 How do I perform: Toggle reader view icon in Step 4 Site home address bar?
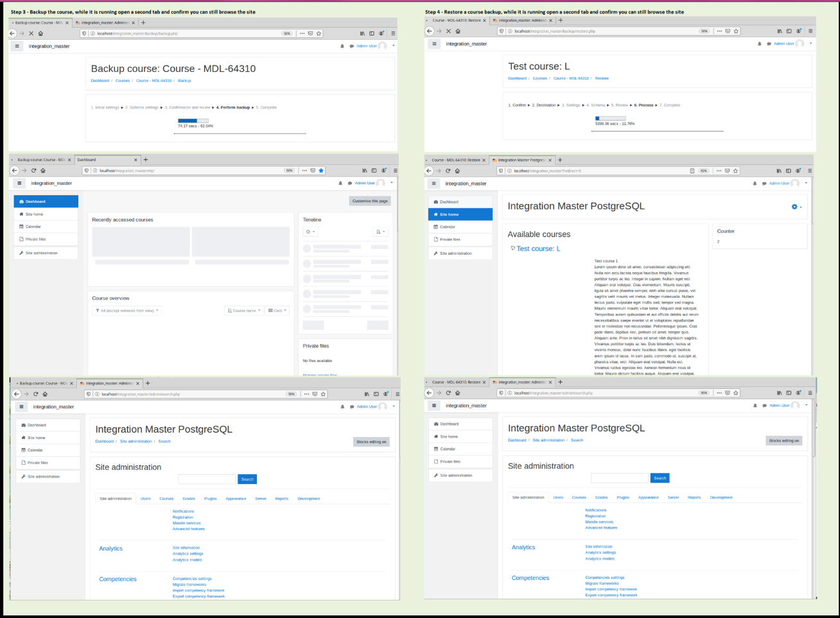692,171
